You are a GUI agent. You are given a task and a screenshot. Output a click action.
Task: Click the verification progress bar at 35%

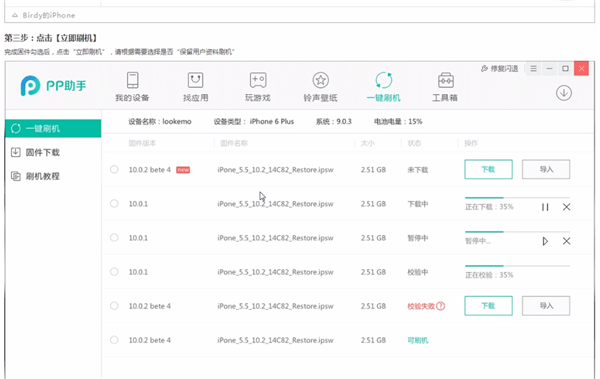coord(517,266)
